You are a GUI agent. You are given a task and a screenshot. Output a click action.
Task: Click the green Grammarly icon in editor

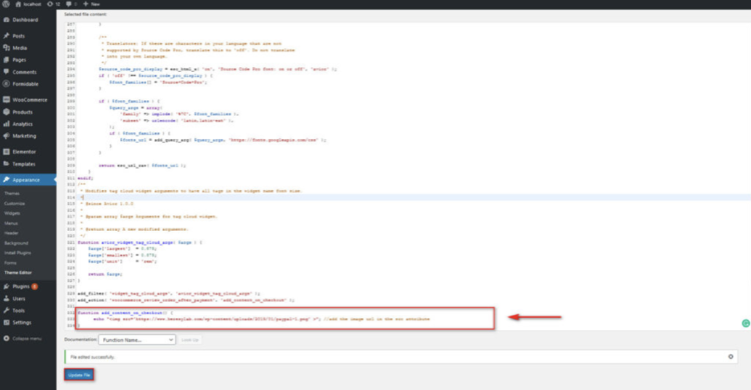[746, 323]
